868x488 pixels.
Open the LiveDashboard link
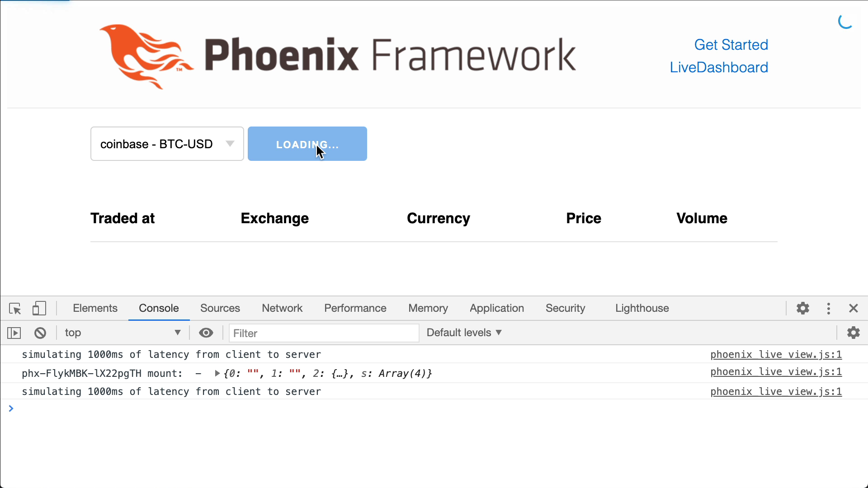tap(719, 67)
